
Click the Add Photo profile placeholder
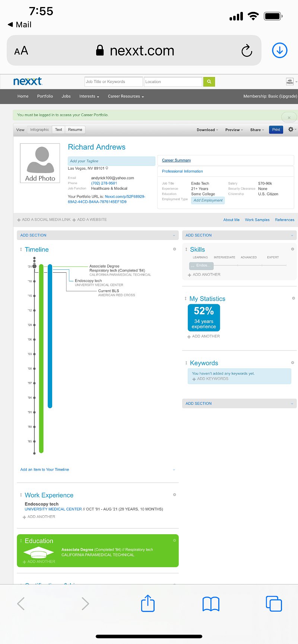pos(40,163)
